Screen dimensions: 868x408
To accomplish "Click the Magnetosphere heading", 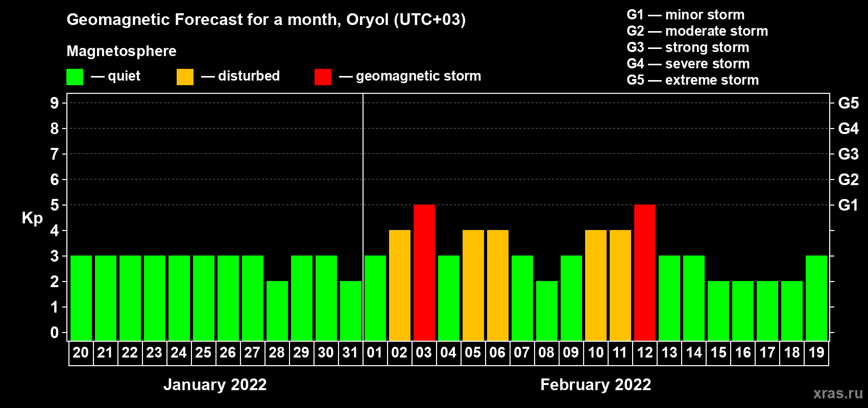I will click(x=122, y=51).
